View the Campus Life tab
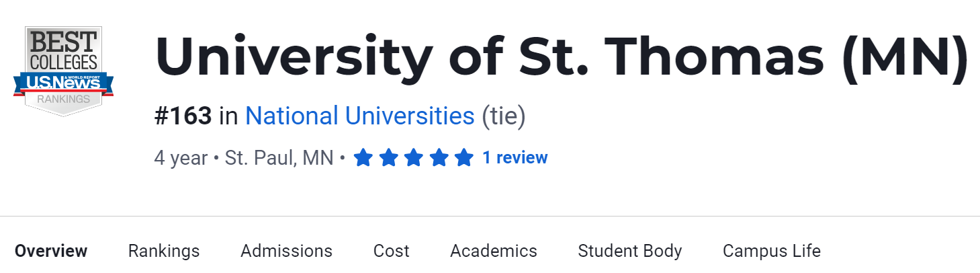The image size is (980, 273). tap(771, 251)
